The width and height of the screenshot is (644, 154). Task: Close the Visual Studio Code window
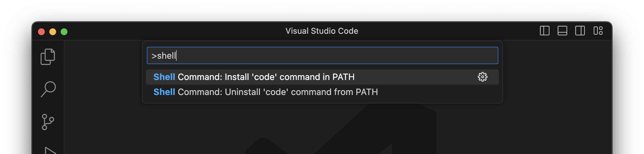point(41,31)
